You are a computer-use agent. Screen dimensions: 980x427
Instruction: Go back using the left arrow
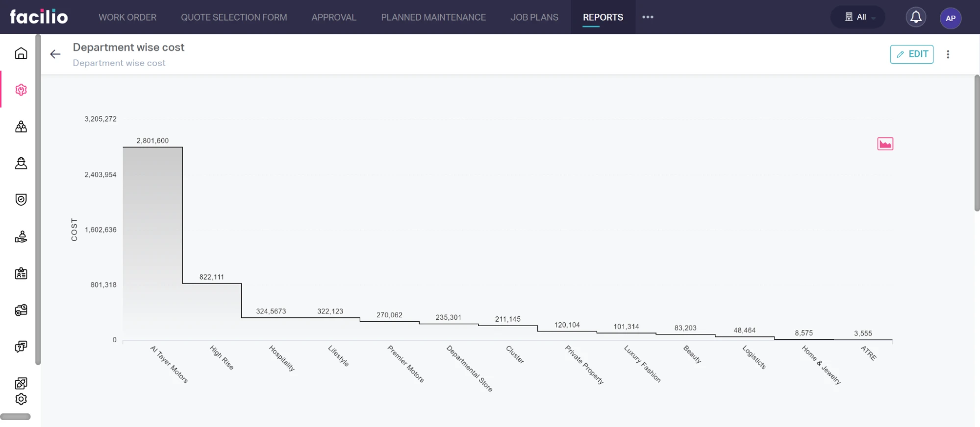click(x=55, y=54)
